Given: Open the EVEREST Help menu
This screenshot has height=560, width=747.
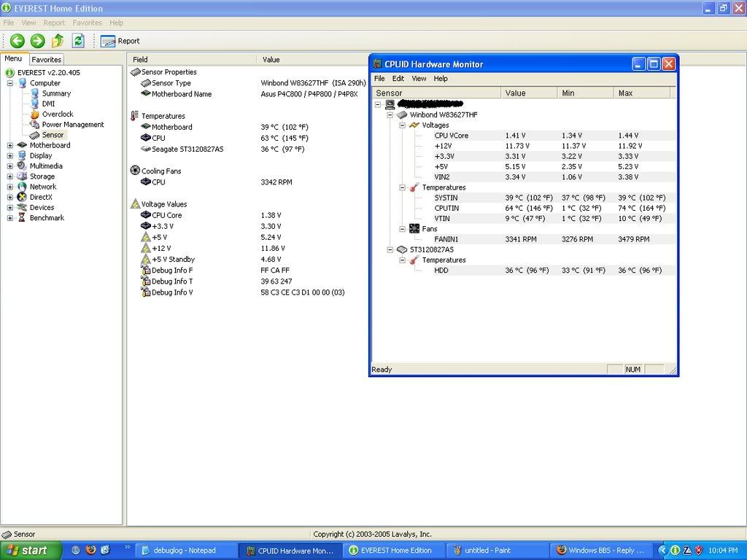Looking at the screenshot, I should pos(116,23).
